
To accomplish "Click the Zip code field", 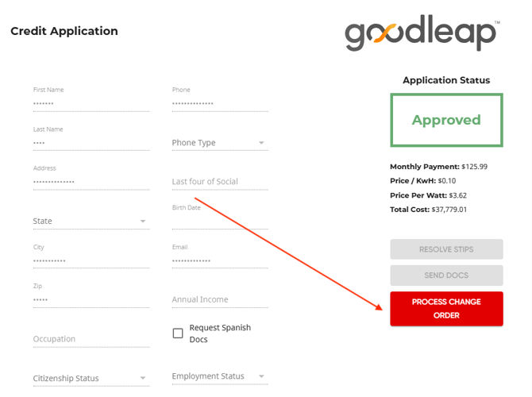I will [91, 299].
